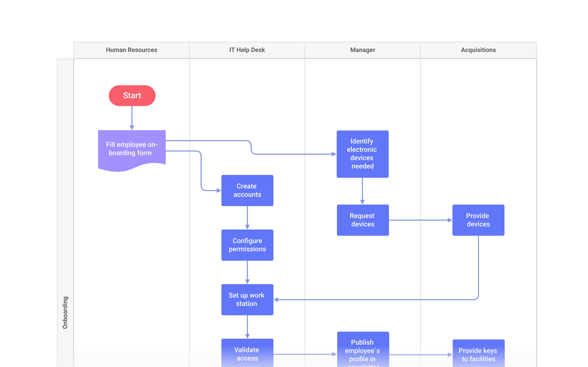
Task: Click the "Provide keys to facilities" shape
Action: coord(478,354)
